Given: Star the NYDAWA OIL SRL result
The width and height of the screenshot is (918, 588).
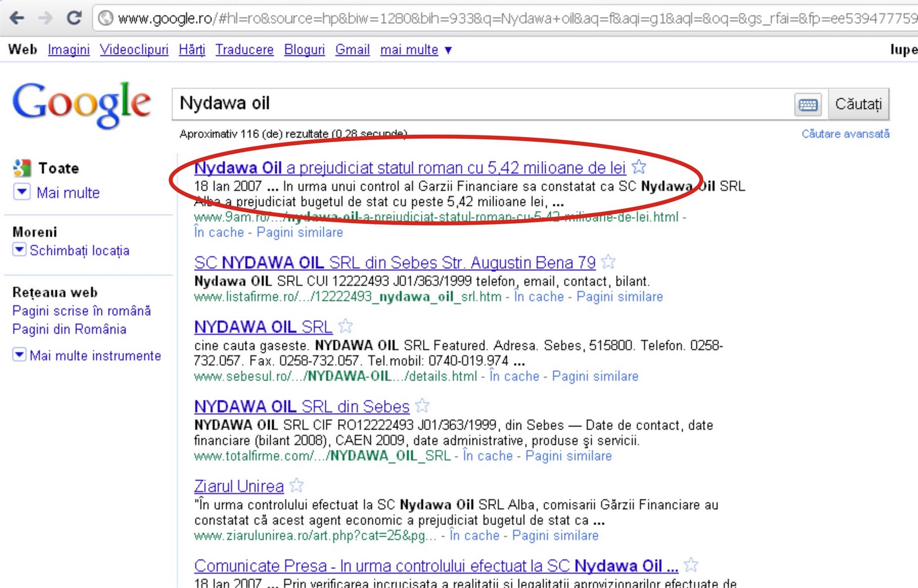Looking at the screenshot, I should point(345,326).
